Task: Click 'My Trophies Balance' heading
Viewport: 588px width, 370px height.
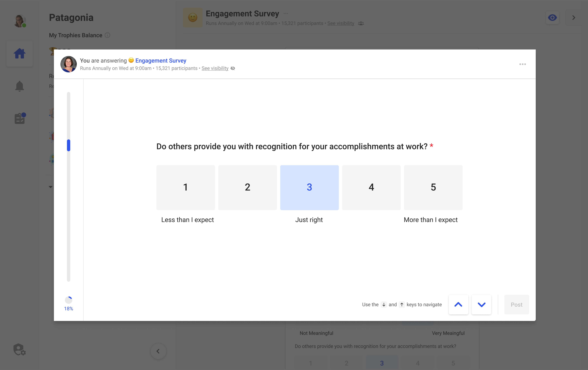Action: [x=76, y=35]
